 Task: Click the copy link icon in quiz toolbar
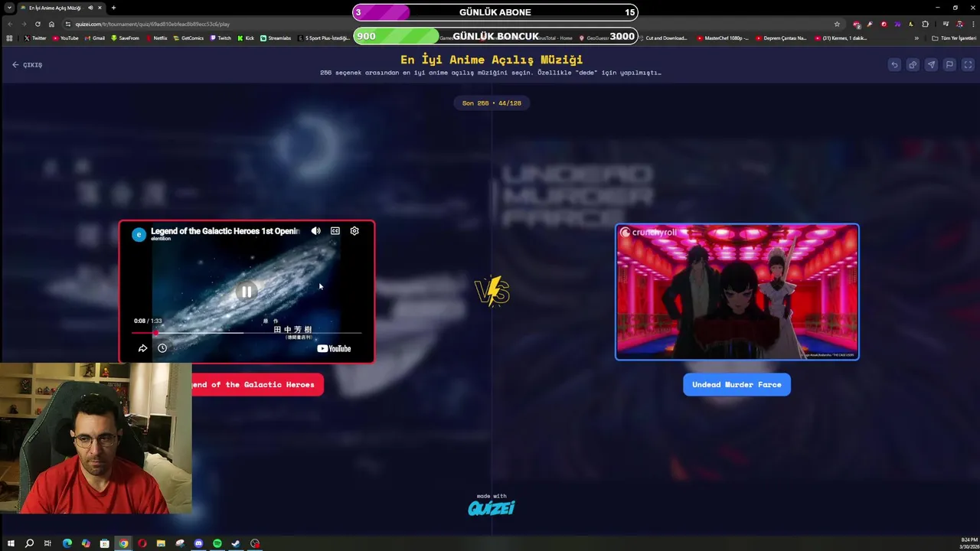[x=913, y=65]
